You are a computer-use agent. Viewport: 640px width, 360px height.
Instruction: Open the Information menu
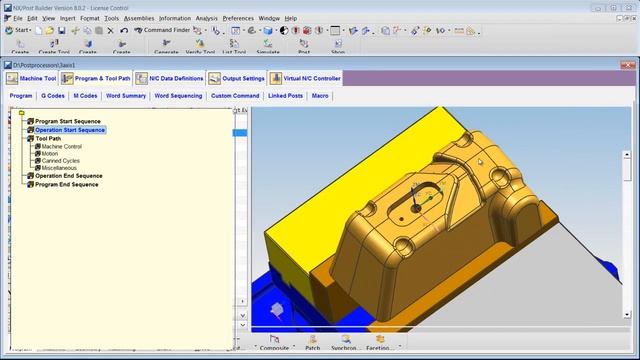tap(175, 18)
